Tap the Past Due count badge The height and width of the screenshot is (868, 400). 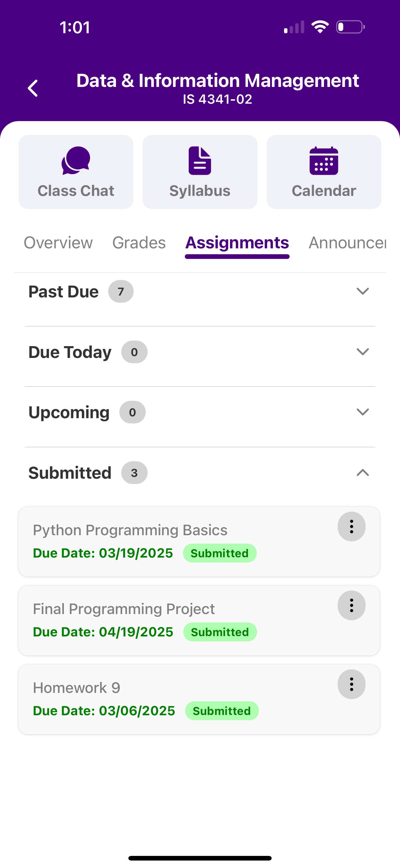pyautogui.click(x=121, y=292)
